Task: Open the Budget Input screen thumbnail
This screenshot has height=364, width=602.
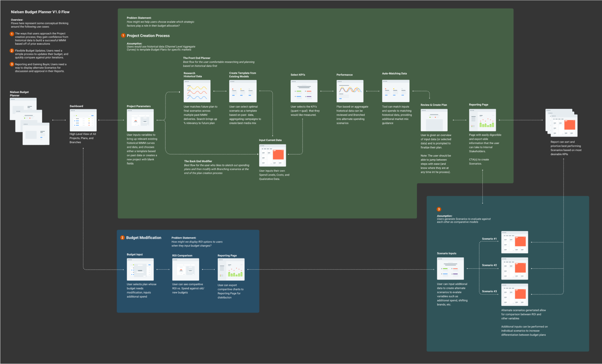Action: click(140, 269)
